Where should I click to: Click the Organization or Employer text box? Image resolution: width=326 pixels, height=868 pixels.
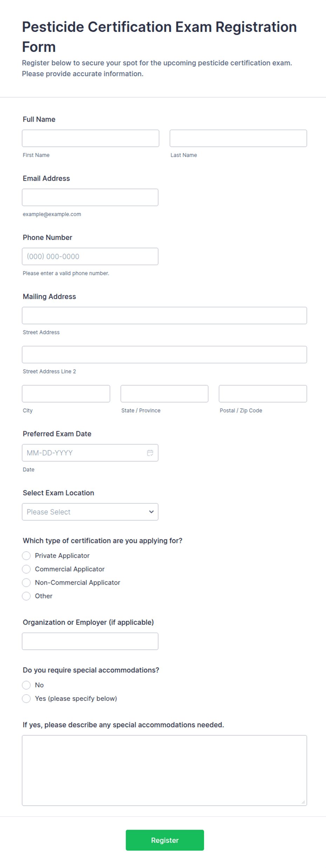pos(90,641)
